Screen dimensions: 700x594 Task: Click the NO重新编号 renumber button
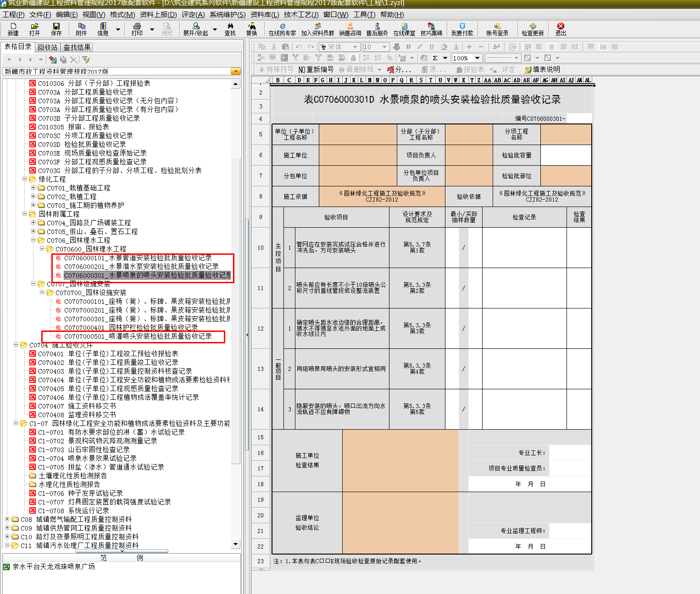pos(316,70)
